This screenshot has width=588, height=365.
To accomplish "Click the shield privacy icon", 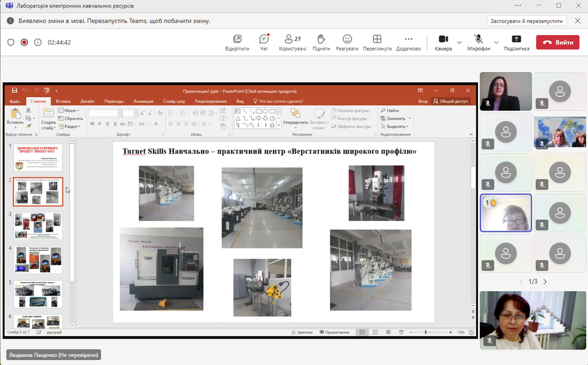I will (11, 42).
